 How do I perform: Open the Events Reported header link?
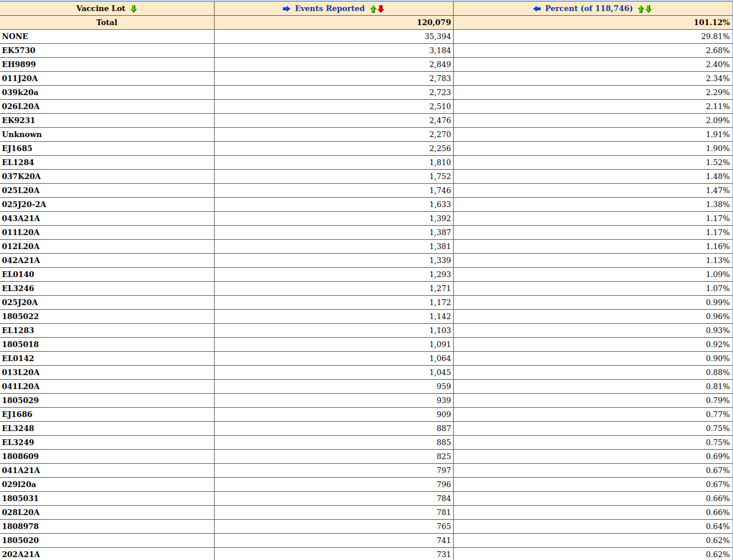coord(329,8)
